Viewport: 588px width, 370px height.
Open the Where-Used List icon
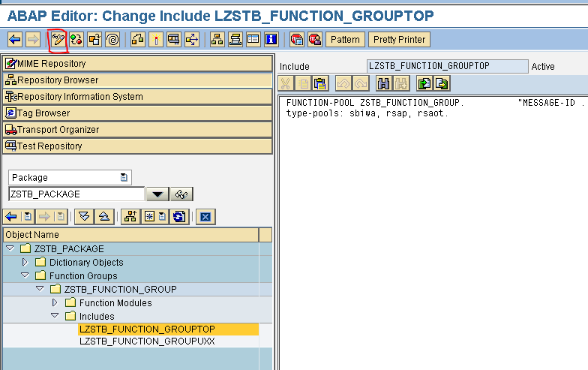click(192, 39)
